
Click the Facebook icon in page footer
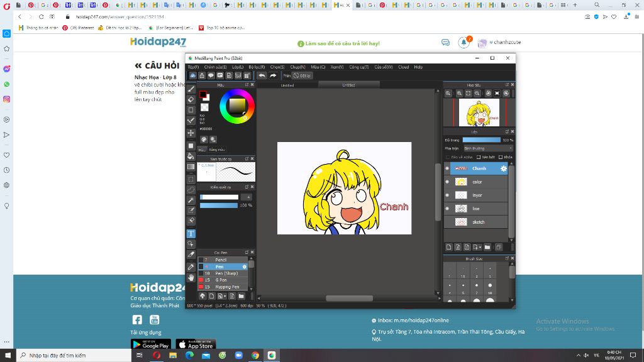pos(137,320)
